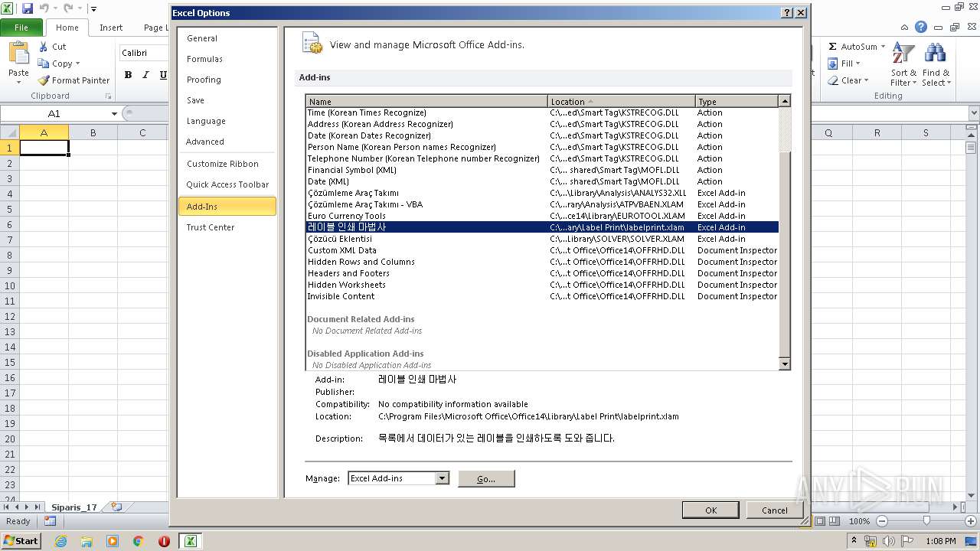Click the Undo arrow icon
Image resolution: width=980 pixels, height=551 pixels.
[44, 8]
